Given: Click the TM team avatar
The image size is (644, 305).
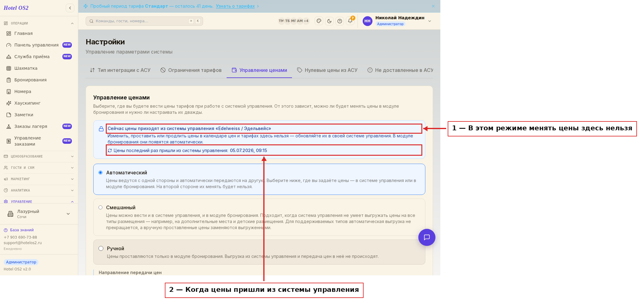Looking at the screenshot, I should (281, 21).
